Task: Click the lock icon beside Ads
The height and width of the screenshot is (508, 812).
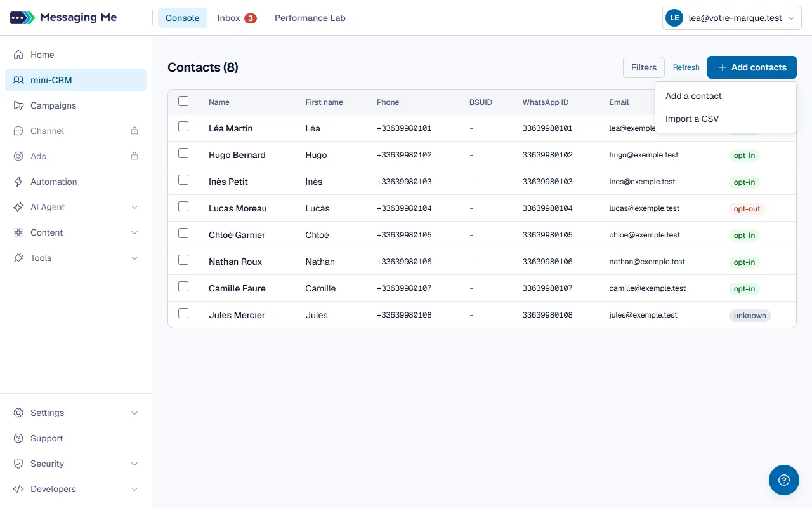Action: point(134,156)
